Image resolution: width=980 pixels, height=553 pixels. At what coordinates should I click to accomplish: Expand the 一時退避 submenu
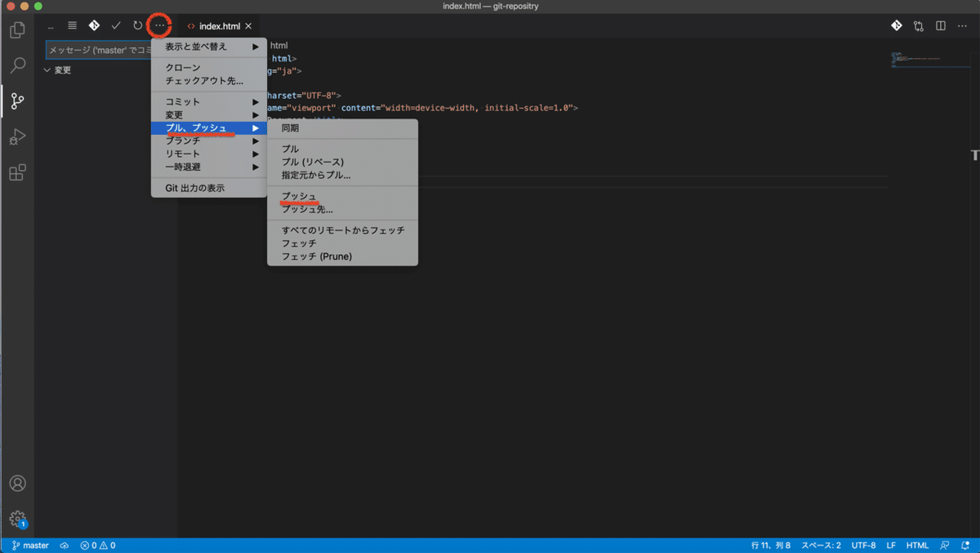click(x=209, y=167)
